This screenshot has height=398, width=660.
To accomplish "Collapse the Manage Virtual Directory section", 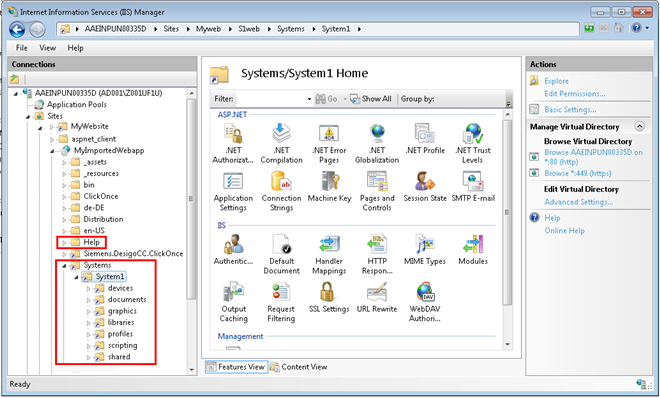I will click(639, 126).
